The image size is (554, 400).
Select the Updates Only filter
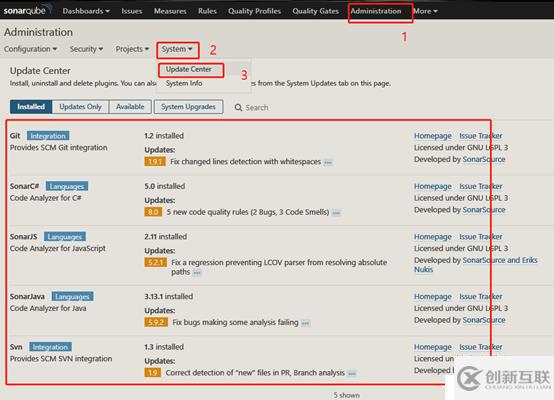coord(81,107)
